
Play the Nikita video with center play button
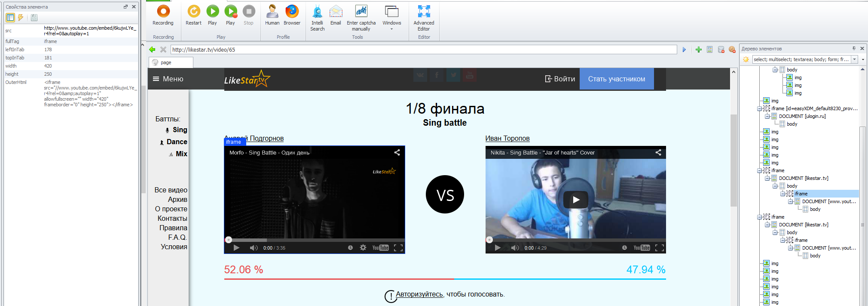pos(576,200)
